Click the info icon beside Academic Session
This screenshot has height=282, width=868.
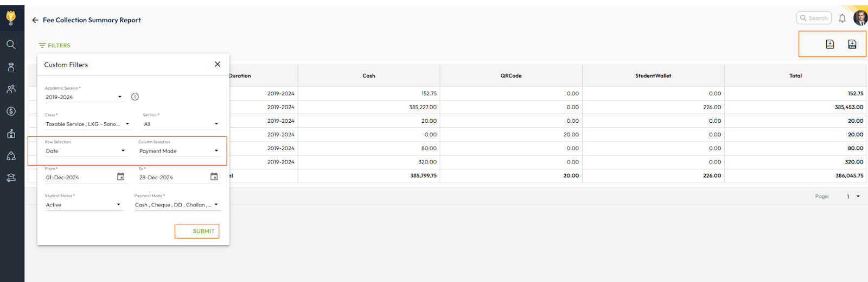click(x=135, y=97)
